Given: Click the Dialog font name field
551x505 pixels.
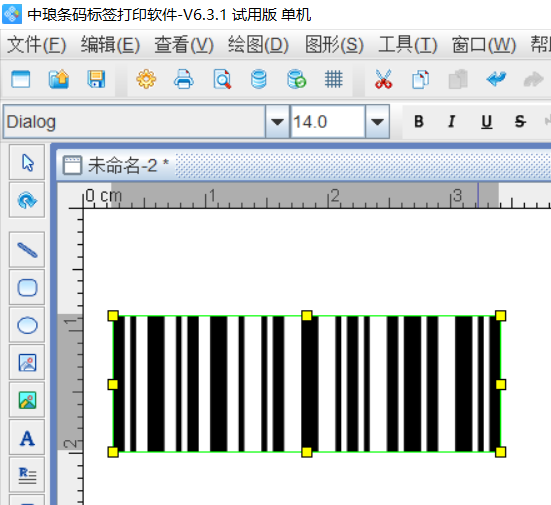Looking at the screenshot, I should coord(134,122).
